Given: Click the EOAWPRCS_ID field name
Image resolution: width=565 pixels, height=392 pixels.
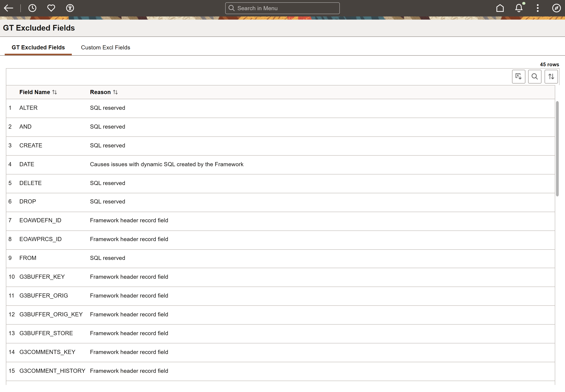Looking at the screenshot, I should (x=41, y=239).
